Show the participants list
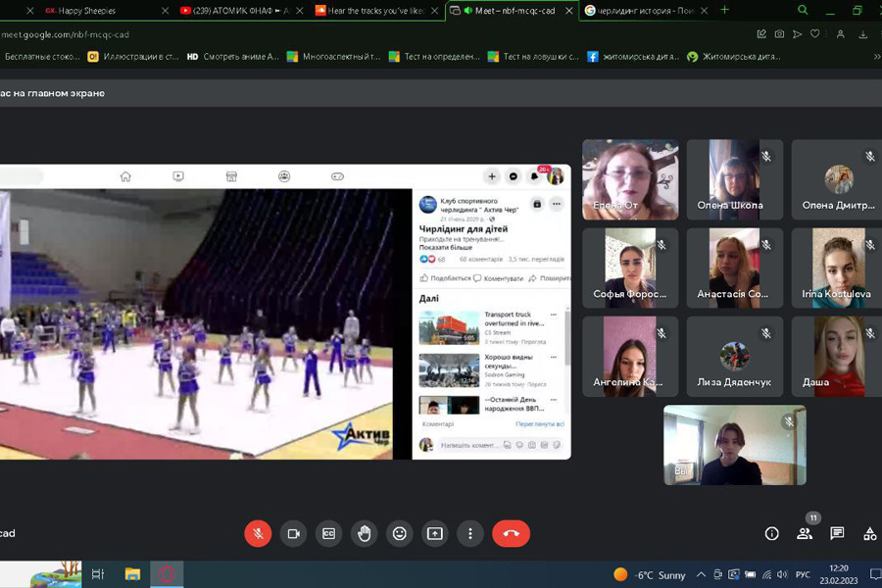 (805, 533)
